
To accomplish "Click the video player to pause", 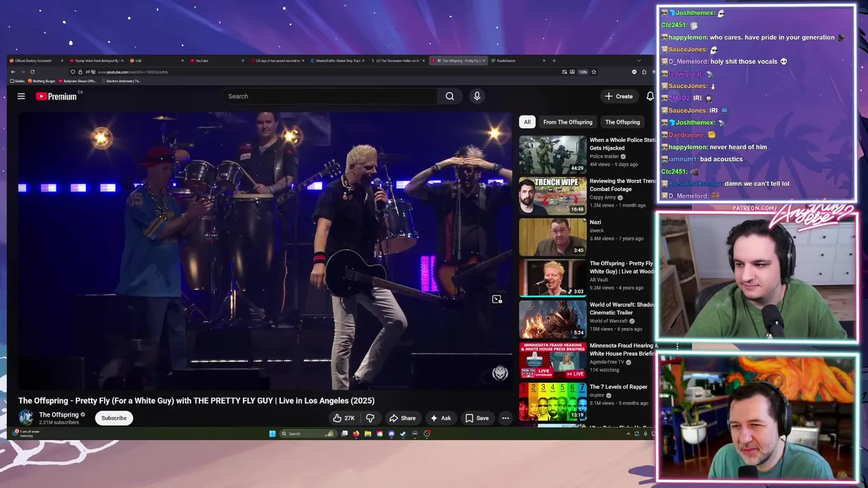I will [x=265, y=251].
